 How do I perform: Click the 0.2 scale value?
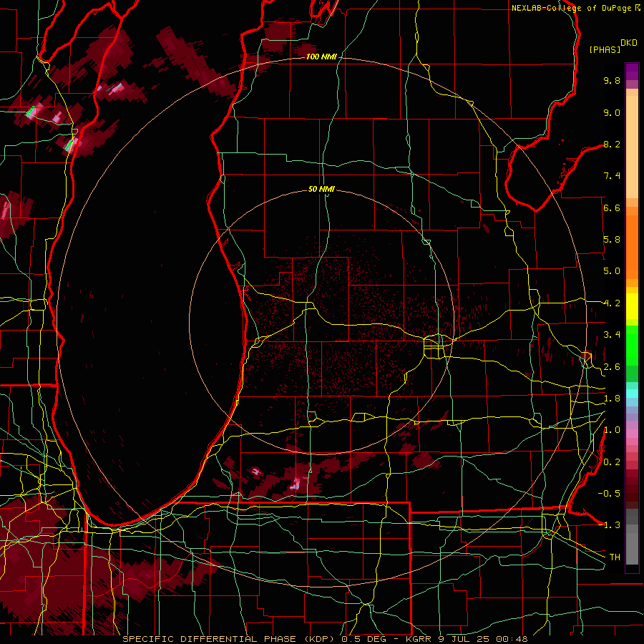[x=612, y=462]
